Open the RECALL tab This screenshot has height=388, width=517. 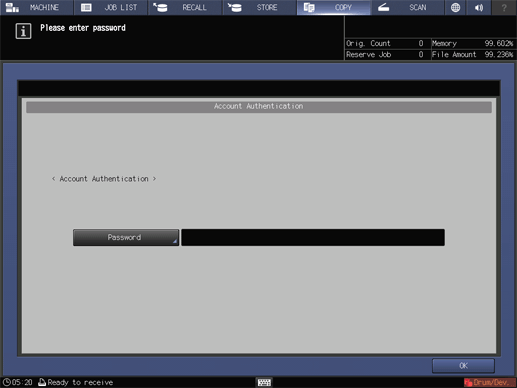click(x=185, y=7)
